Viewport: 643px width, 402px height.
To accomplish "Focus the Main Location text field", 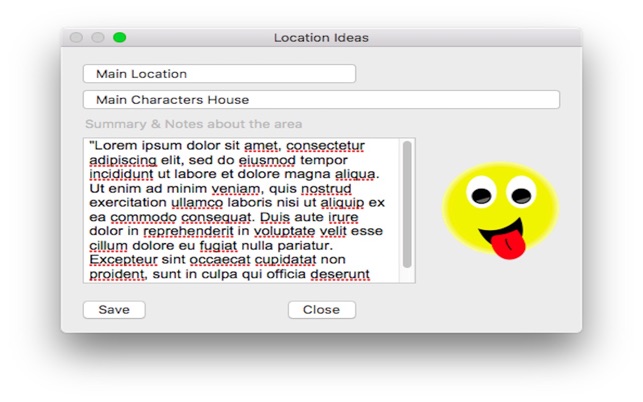I will click(219, 74).
